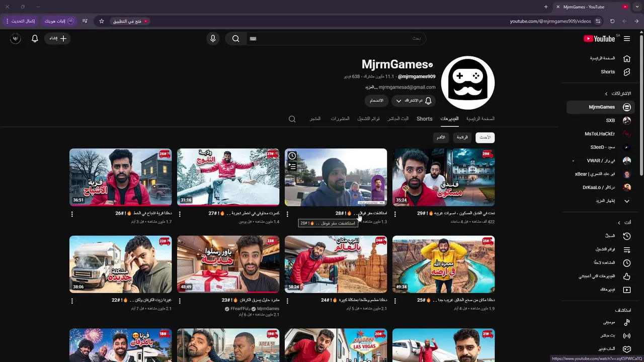Bookmark page with the star icon
Image resolution: width=644 pixels, height=362 pixels.
pyautogui.click(x=102, y=21)
